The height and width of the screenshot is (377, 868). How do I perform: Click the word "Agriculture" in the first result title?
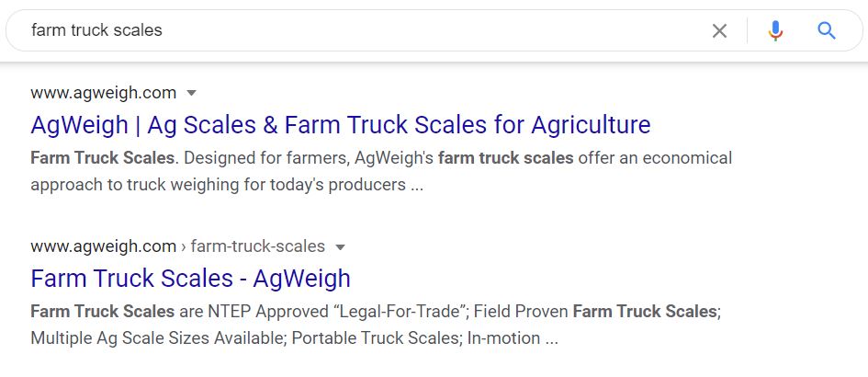(591, 125)
